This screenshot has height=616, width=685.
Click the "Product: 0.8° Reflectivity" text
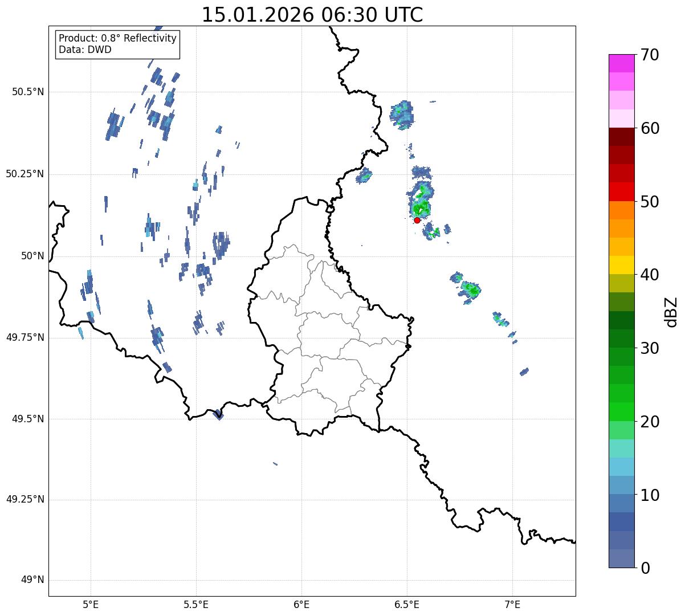118,38
